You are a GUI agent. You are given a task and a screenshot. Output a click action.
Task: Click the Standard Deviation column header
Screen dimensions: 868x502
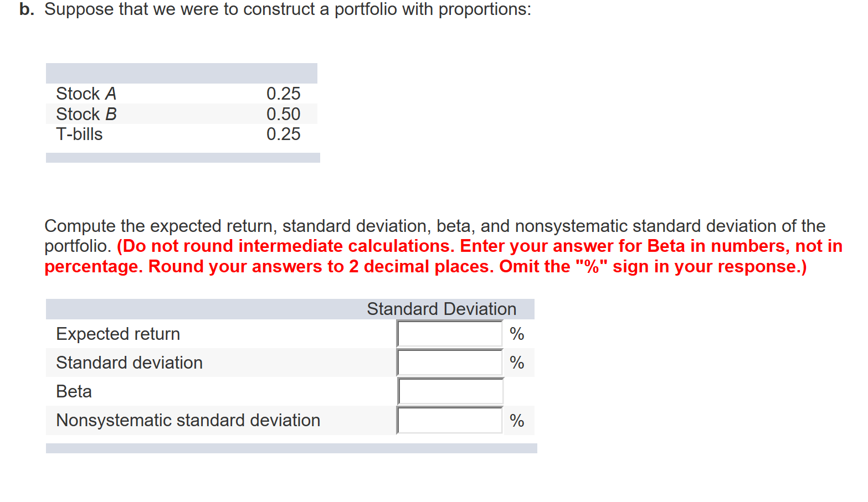tap(441, 308)
